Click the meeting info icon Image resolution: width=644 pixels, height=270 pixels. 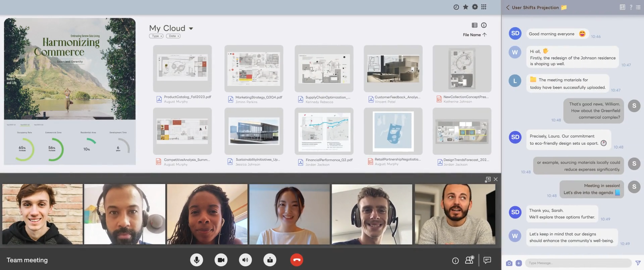click(x=455, y=261)
